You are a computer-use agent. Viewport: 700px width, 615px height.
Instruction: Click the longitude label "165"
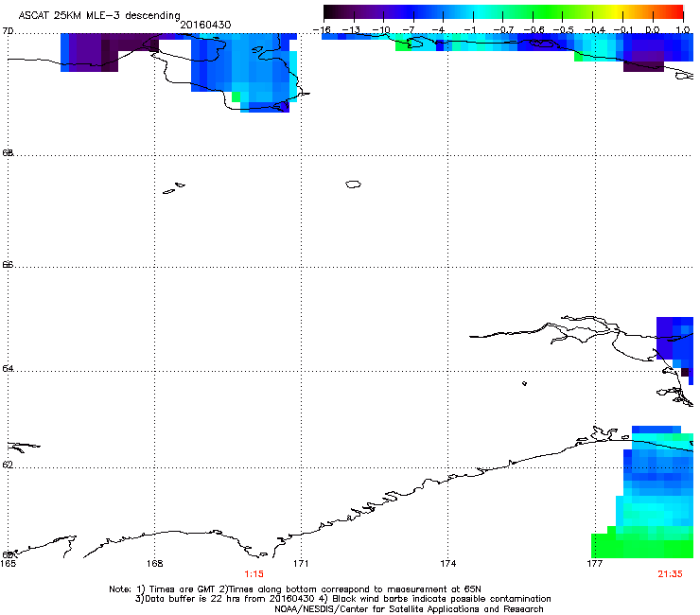click(x=8, y=564)
